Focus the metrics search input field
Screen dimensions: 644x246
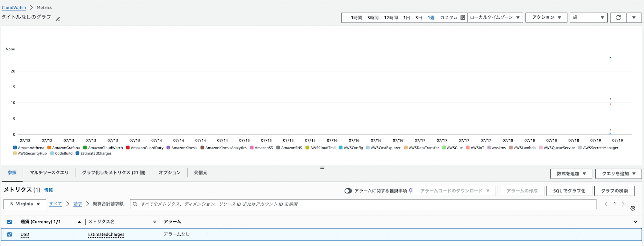(363, 204)
